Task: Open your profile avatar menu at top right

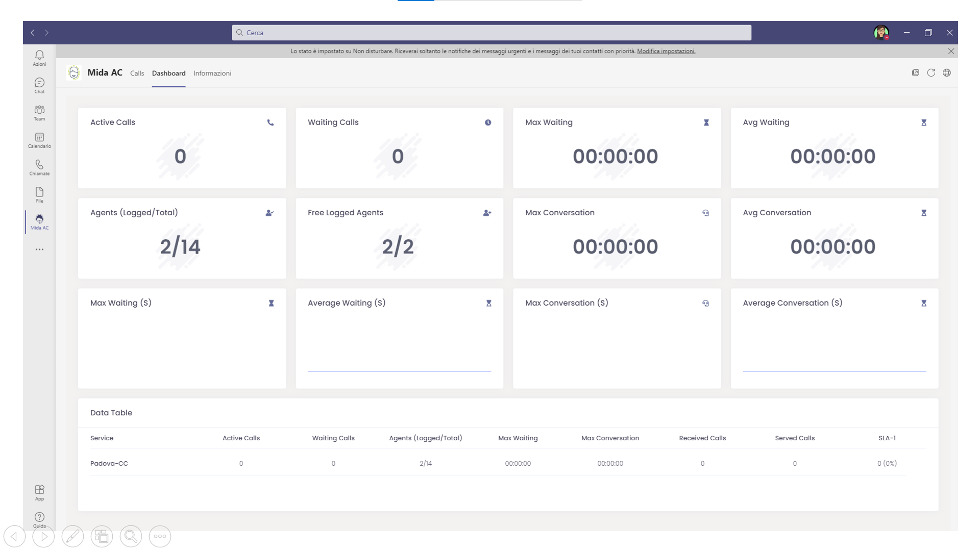Action: pos(881,32)
